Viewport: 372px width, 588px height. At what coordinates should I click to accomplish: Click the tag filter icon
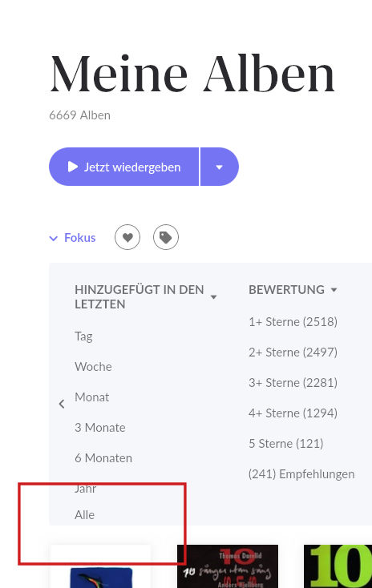(x=166, y=237)
